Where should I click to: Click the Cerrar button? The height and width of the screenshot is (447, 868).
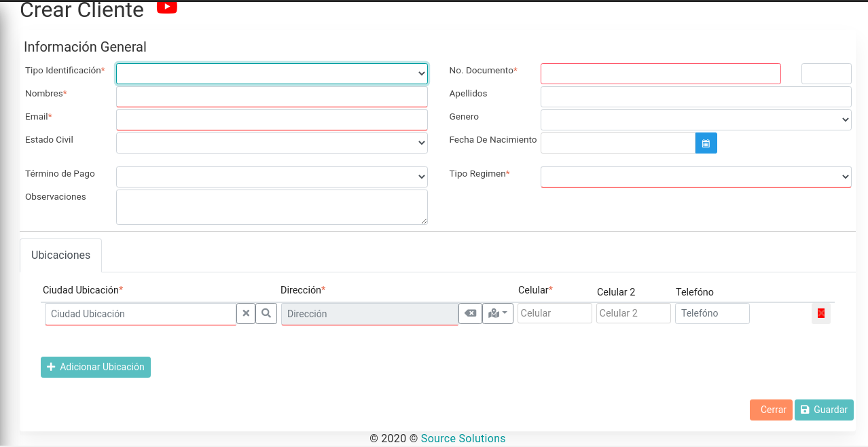(x=771, y=410)
